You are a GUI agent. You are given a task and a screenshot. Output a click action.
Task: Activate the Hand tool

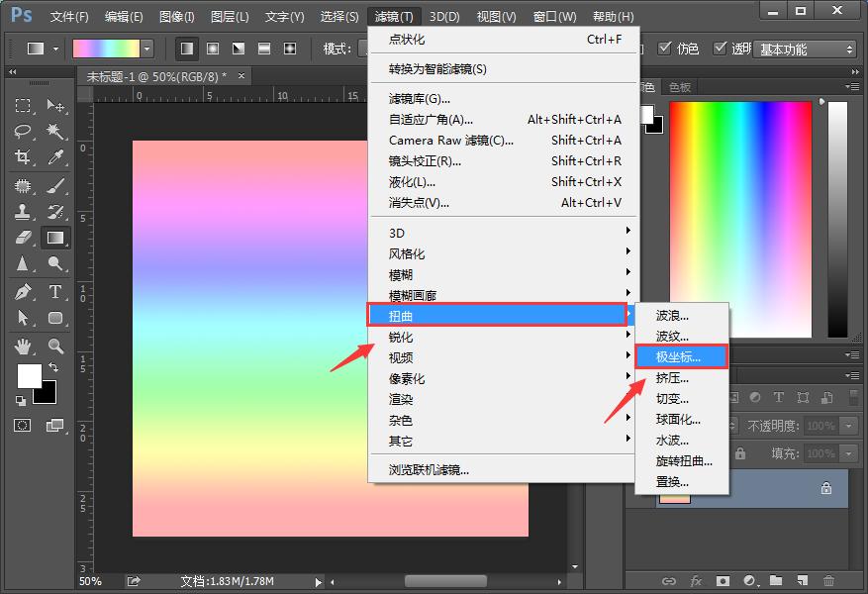(24, 346)
